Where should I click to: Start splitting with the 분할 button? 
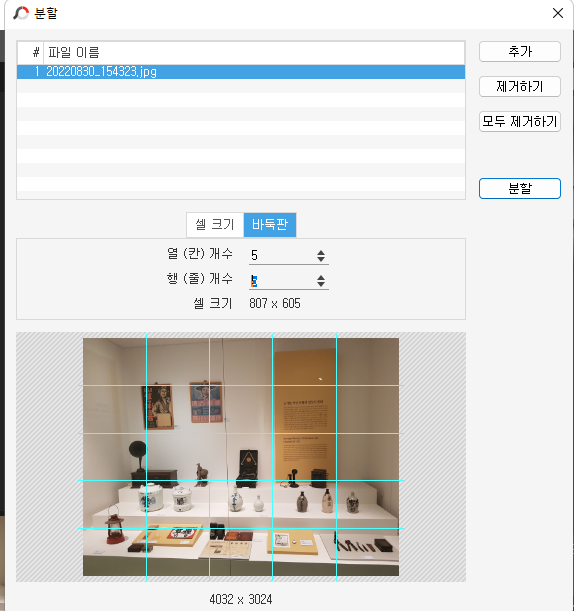click(x=519, y=189)
